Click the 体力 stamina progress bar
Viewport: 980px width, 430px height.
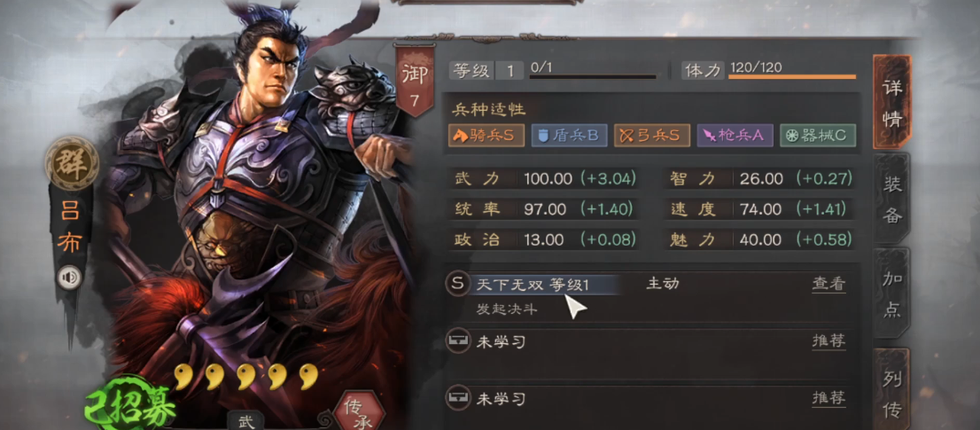[x=792, y=77]
